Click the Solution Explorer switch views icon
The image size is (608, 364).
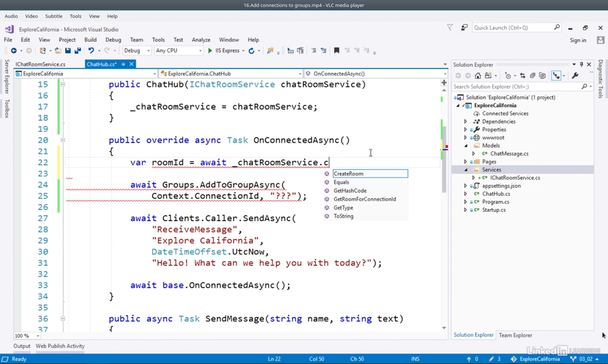pos(488,75)
